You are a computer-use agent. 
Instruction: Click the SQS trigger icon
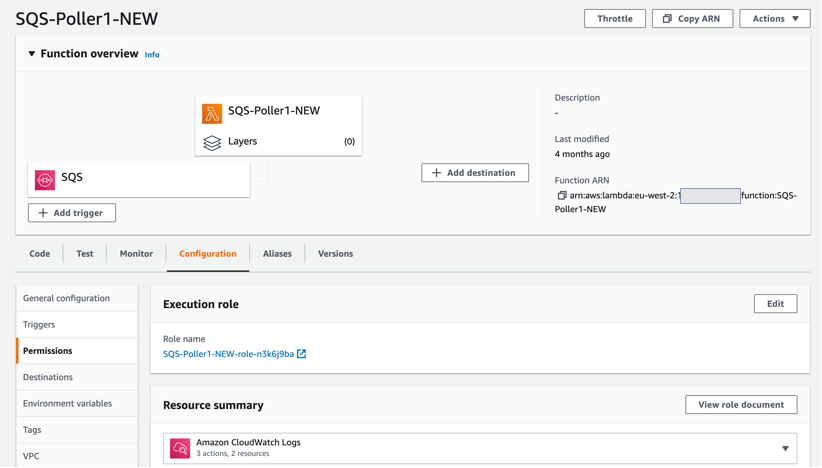click(45, 179)
